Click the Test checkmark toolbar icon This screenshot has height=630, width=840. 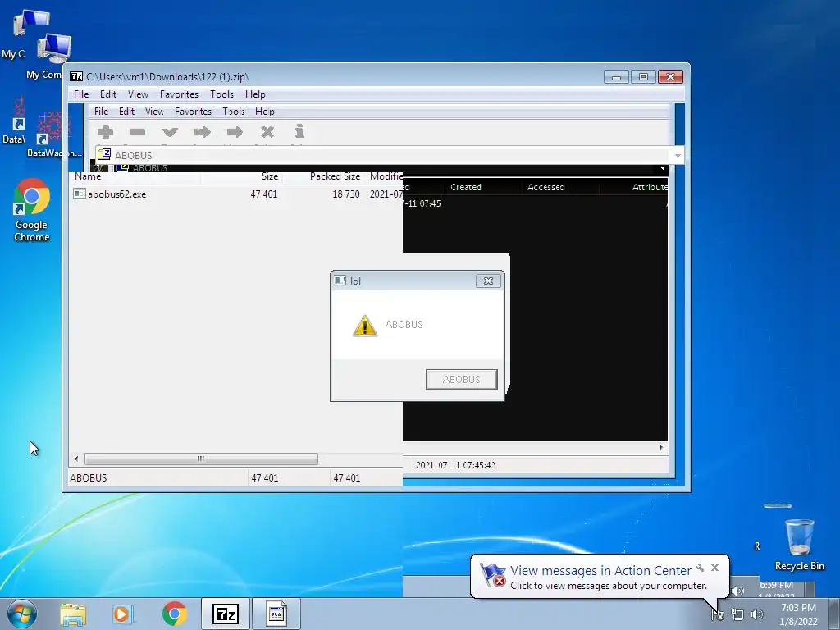(170, 132)
